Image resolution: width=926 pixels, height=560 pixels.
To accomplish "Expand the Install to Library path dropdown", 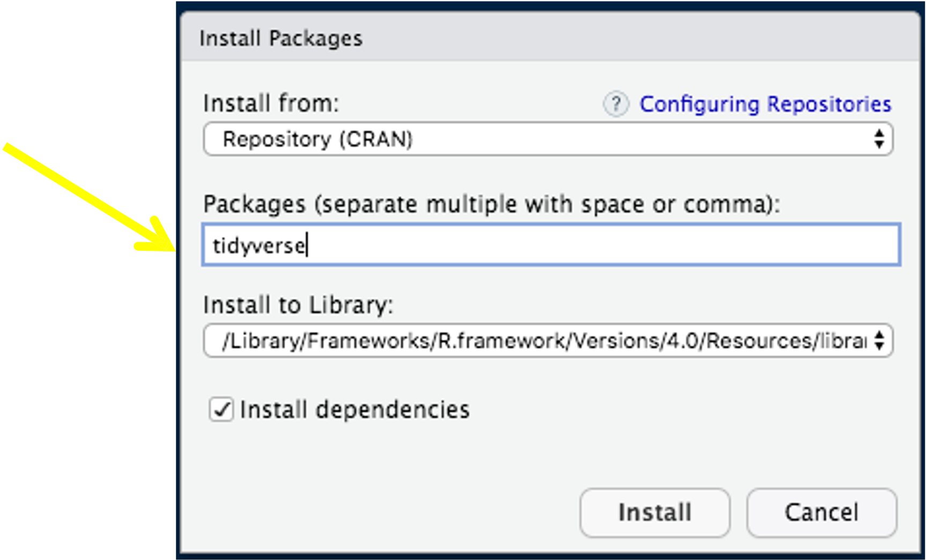I will (x=547, y=341).
